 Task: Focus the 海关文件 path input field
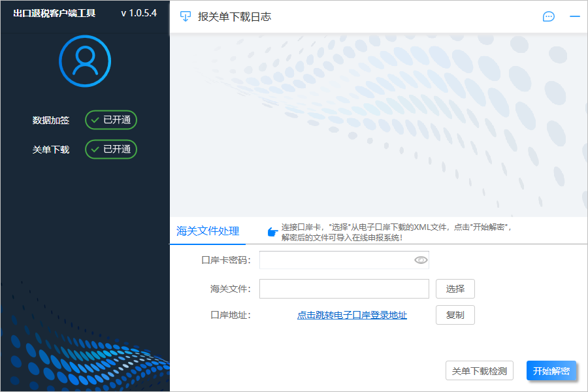pos(344,289)
